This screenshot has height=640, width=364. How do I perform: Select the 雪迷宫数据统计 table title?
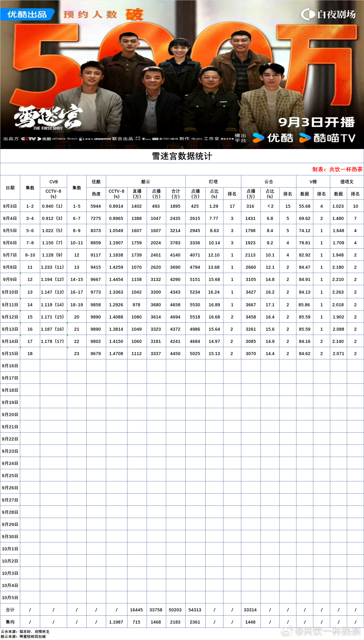click(182, 156)
